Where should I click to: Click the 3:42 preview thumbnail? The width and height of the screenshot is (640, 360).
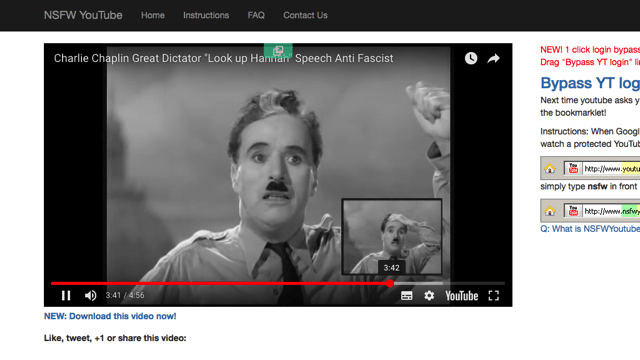pos(392,237)
